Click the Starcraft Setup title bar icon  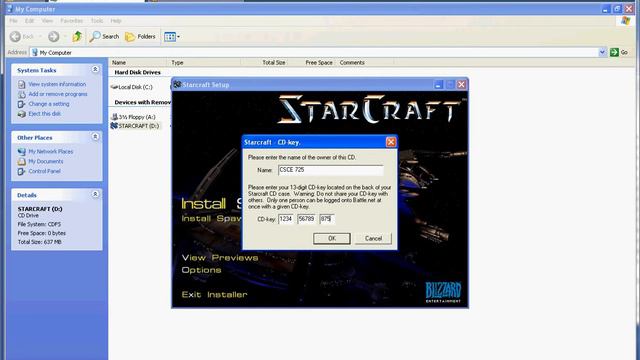click(x=177, y=84)
